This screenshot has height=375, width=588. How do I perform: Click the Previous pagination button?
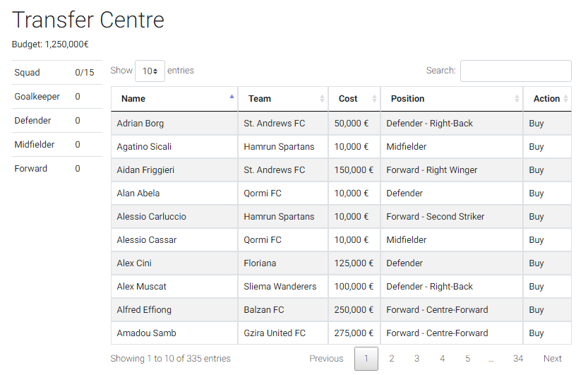326,359
